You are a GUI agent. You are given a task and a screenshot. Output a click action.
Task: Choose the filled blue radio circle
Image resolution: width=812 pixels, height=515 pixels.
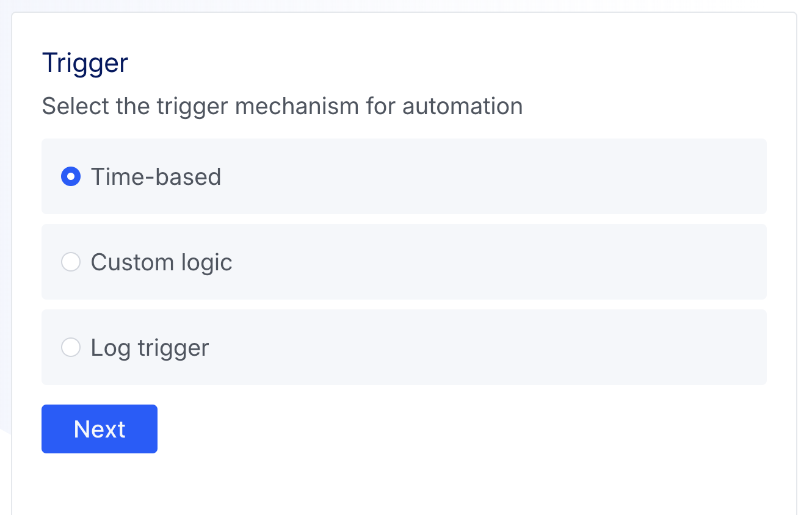[71, 177]
